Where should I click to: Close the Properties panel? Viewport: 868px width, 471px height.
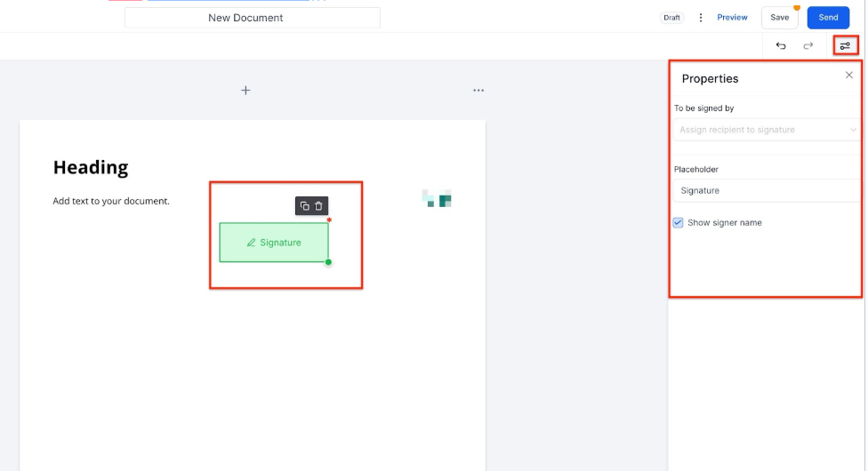click(x=849, y=76)
